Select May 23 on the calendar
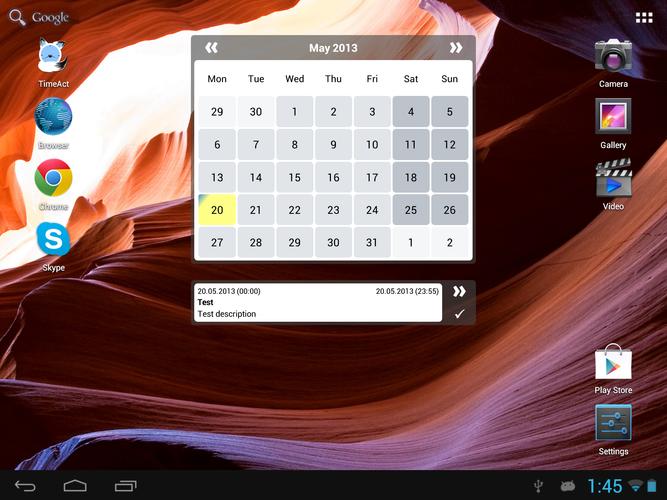This screenshot has height=500, width=667. click(x=333, y=210)
